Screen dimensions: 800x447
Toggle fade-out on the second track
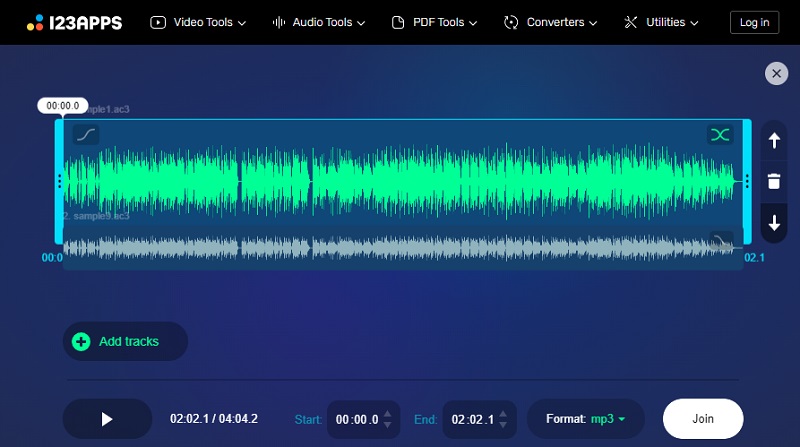[x=721, y=241]
